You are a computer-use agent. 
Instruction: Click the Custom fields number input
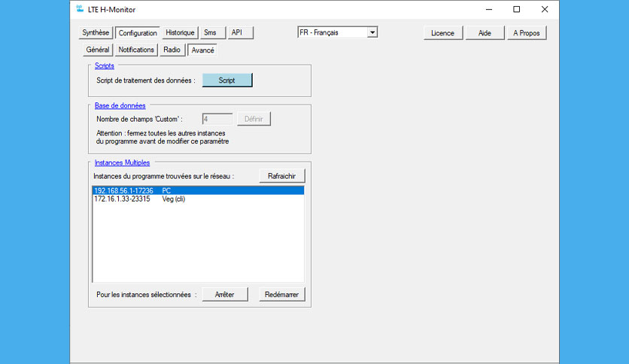tap(217, 119)
